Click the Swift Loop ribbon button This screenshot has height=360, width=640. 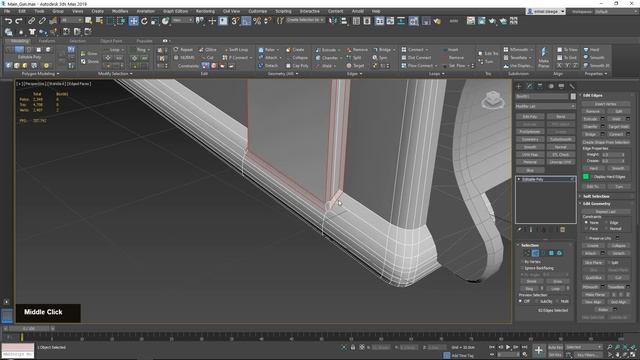236,50
